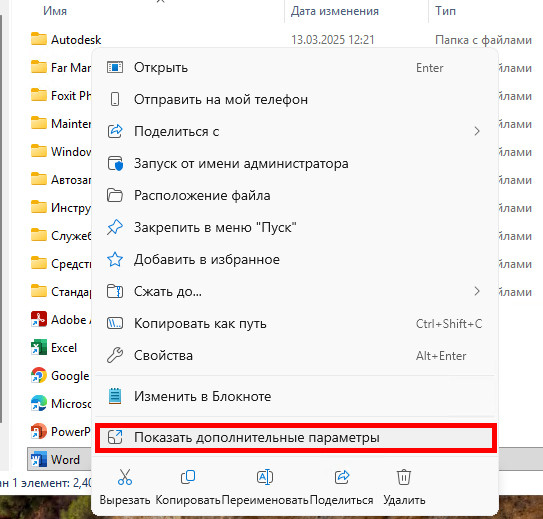The image size is (543, 519).
Task: Click the Notepad icon beside 'Изменить в Блокноте'
Action: [115, 396]
